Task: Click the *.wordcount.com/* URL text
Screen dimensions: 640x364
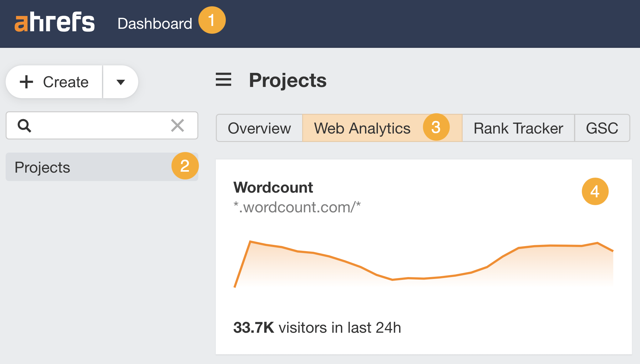Action: 297,207
